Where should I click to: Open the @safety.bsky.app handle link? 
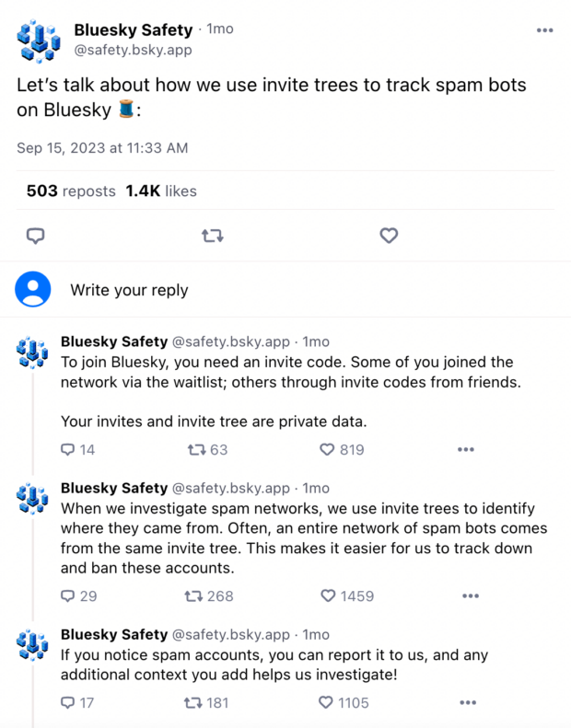point(133,50)
